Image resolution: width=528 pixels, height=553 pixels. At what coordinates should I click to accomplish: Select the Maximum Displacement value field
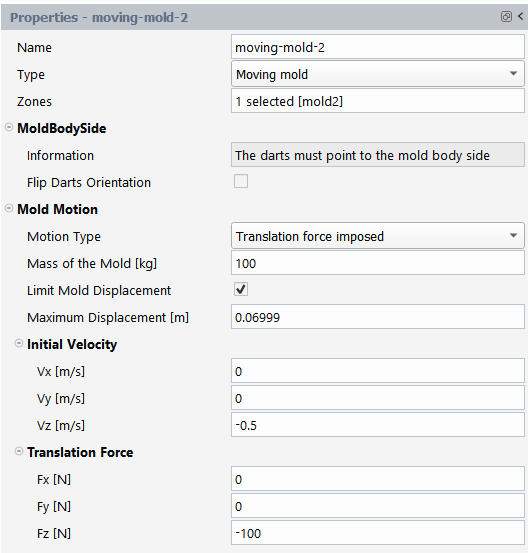click(x=378, y=317)
